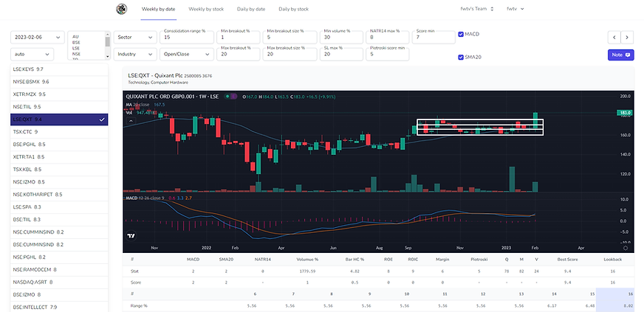The height and width of the screenshot is (312, 644).
Task: Click the Max breakout size % field
Action: click(x=290, y=53)
